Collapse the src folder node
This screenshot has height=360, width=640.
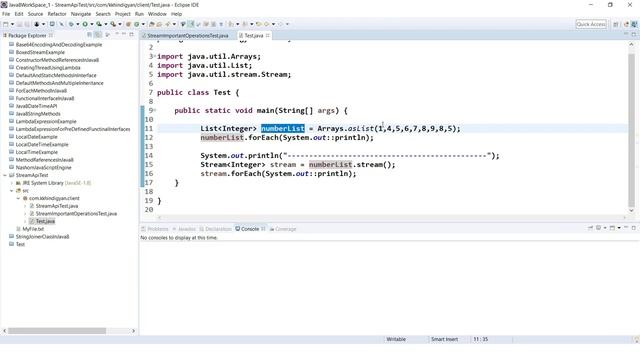[x=12, y=191]
